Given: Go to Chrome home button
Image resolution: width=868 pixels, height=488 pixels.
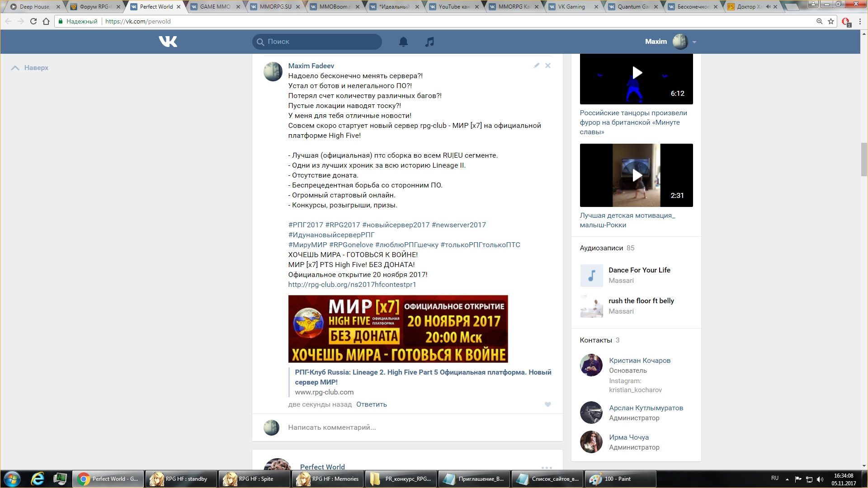Looking at the screenshot, I should 46,21.
